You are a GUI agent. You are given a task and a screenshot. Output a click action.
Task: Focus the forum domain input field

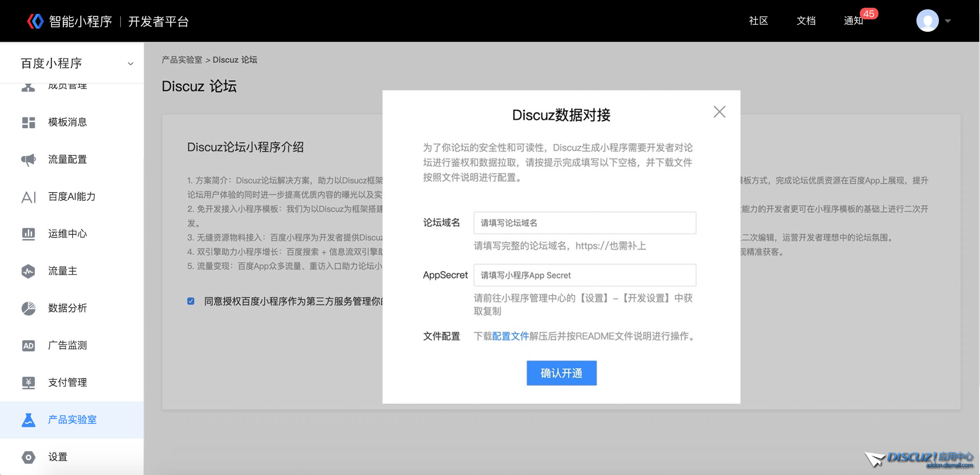pyautogui.click(x=585, y=223)
